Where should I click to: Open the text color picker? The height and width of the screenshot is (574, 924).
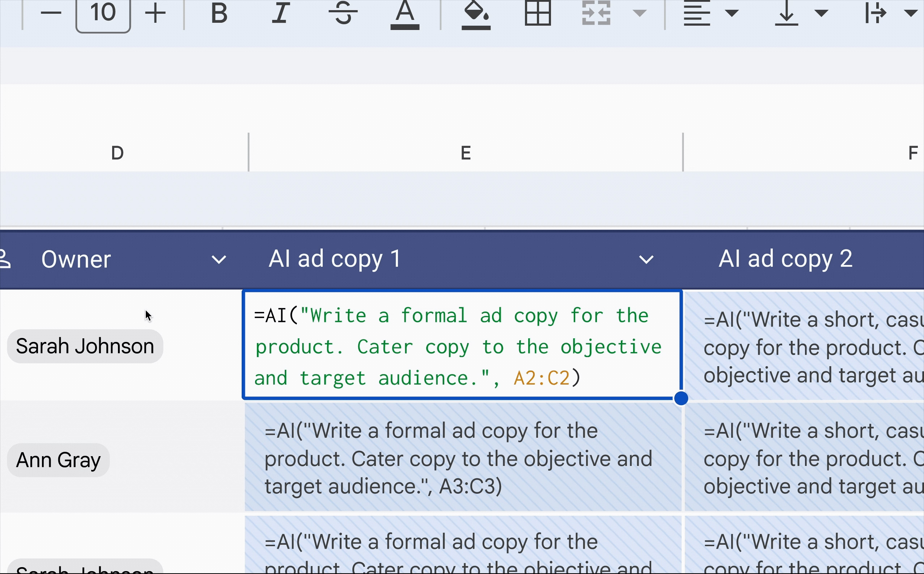404,14
